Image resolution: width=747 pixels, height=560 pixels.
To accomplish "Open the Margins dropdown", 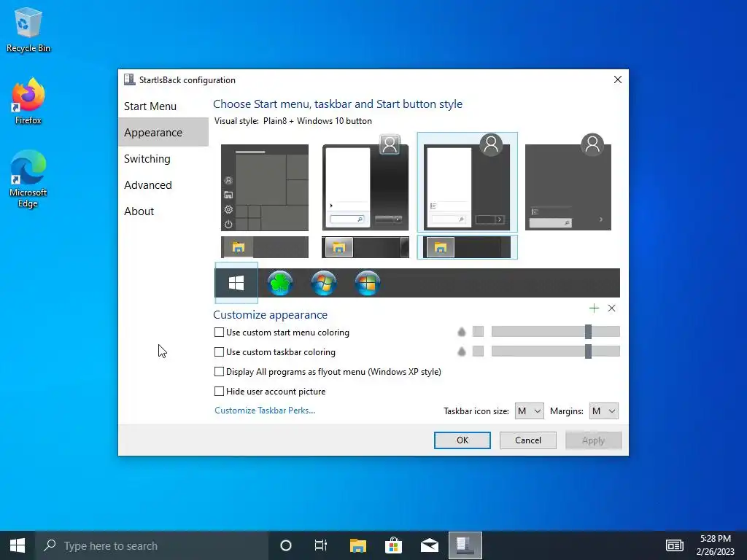I will 603,411.
